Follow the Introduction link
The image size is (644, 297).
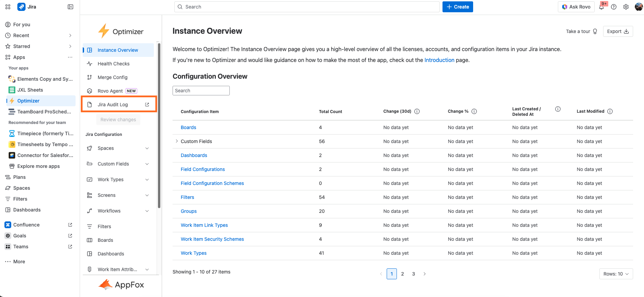point(439,60)
